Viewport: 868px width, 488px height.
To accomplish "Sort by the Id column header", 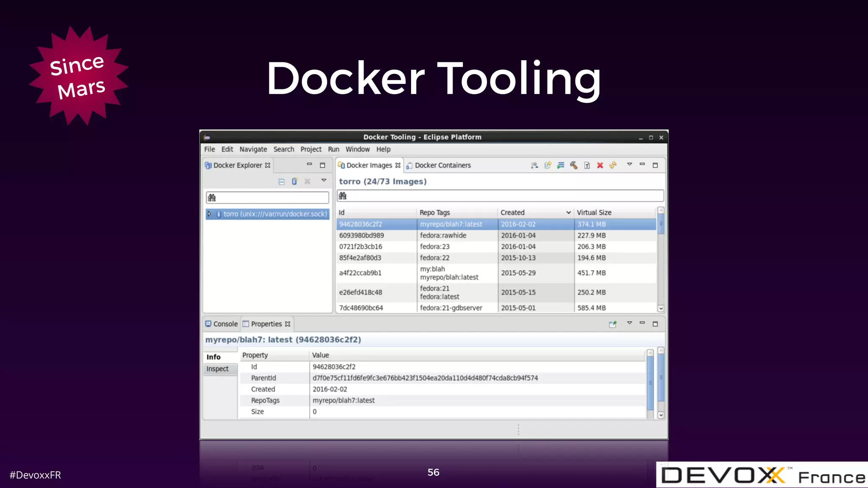I will coord(376,213).
